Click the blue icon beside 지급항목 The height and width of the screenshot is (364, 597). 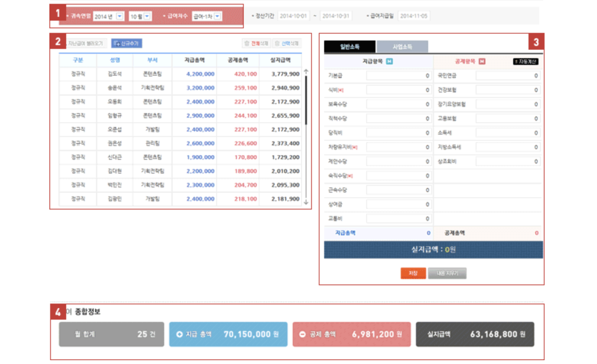pos(389,61)
